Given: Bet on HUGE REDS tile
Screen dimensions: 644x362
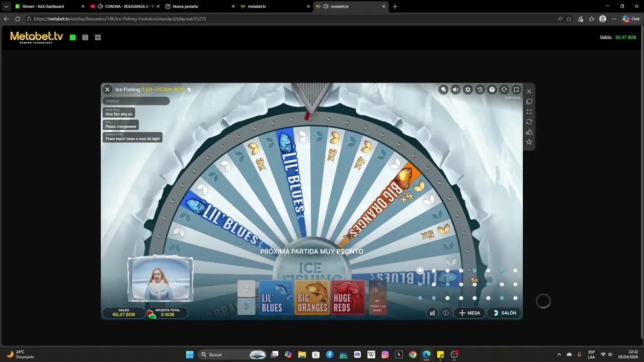Looking at the screenshot, I should click(348, 298).
